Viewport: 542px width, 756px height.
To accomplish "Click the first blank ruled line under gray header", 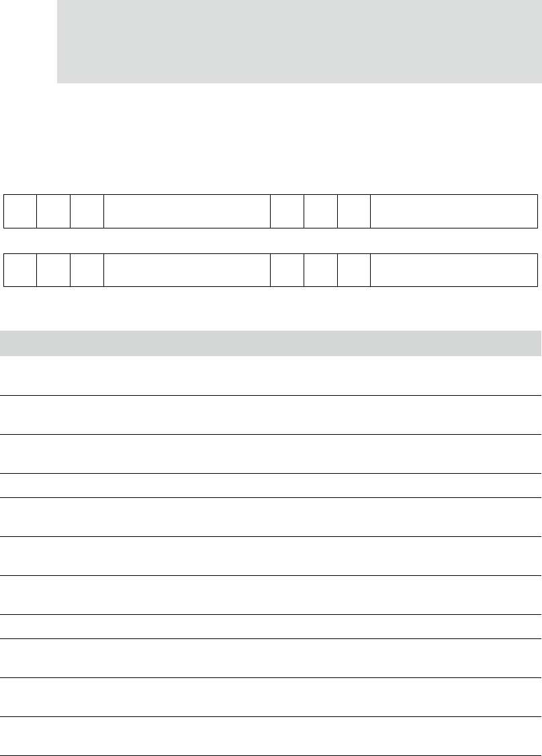I will 271,376.
